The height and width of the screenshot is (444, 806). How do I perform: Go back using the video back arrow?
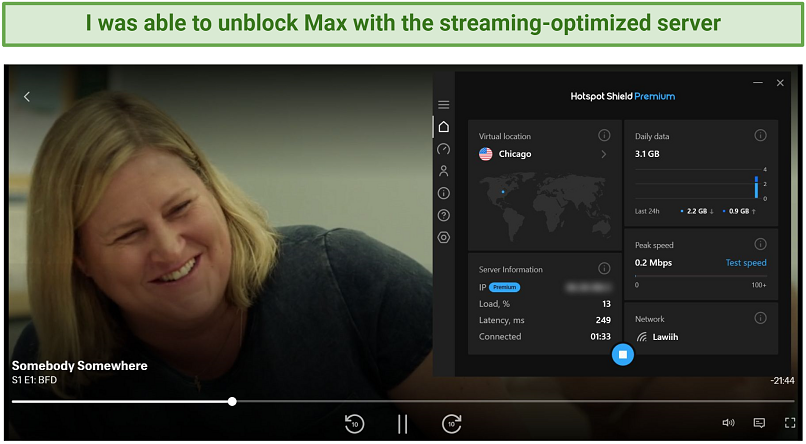pyautogui.click(x=27, y=97)
